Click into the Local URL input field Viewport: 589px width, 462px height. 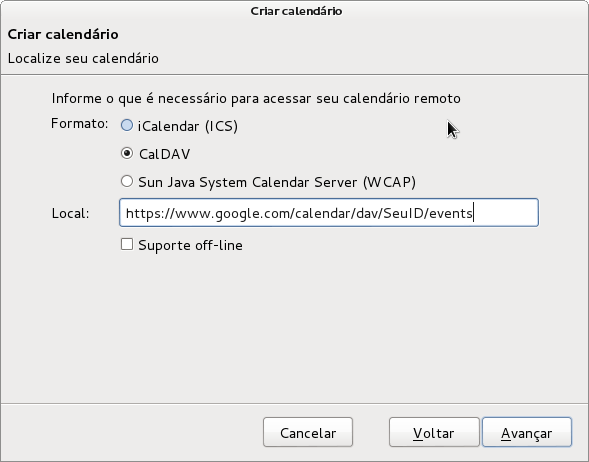point(329,213)
